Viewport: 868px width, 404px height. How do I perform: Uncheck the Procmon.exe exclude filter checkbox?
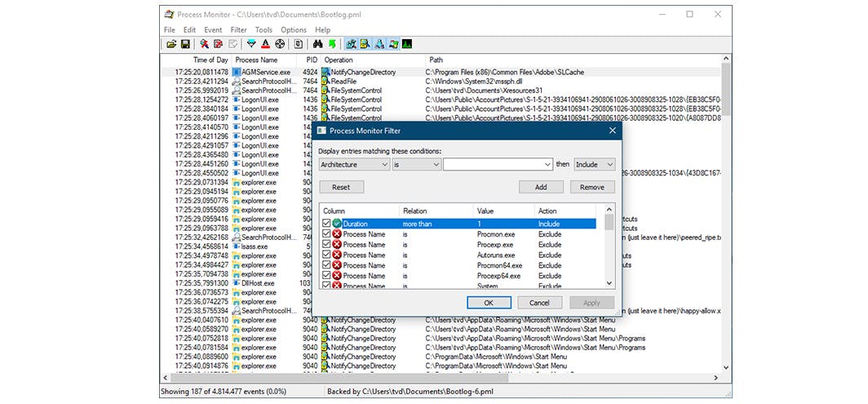click(x=326, y=234)
